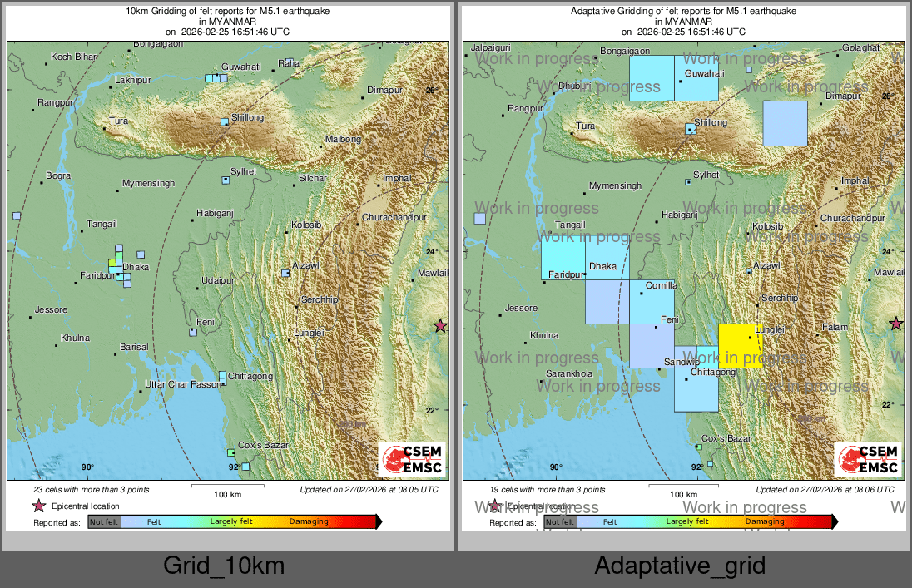The width and height of the screenshot is (912, 588).
Task: Click 'Updated on 27/02/2026 at 08:05 UTC'
Action: tap(369, 490)
